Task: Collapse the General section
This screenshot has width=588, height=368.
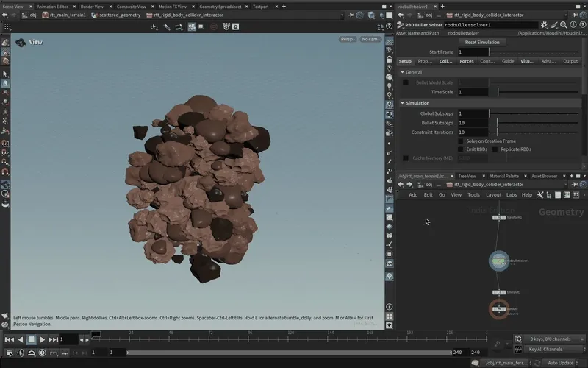Action: (x=402, y=72)
